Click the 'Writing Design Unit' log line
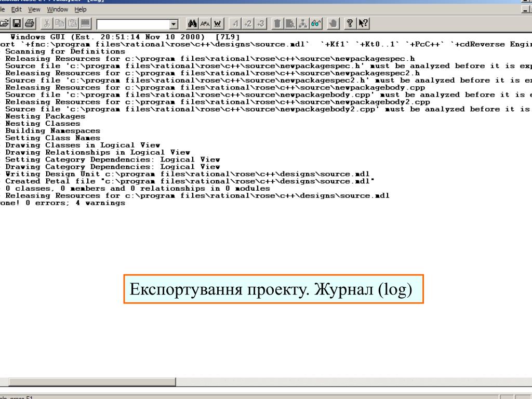This screenshot has width=532, height=399. tap(187, 174)
